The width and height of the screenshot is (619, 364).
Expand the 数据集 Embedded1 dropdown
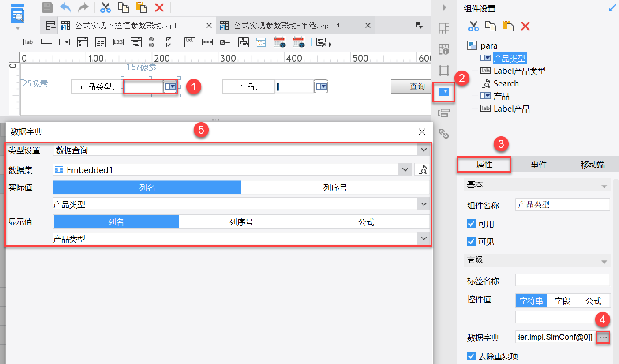click(405, 170)
